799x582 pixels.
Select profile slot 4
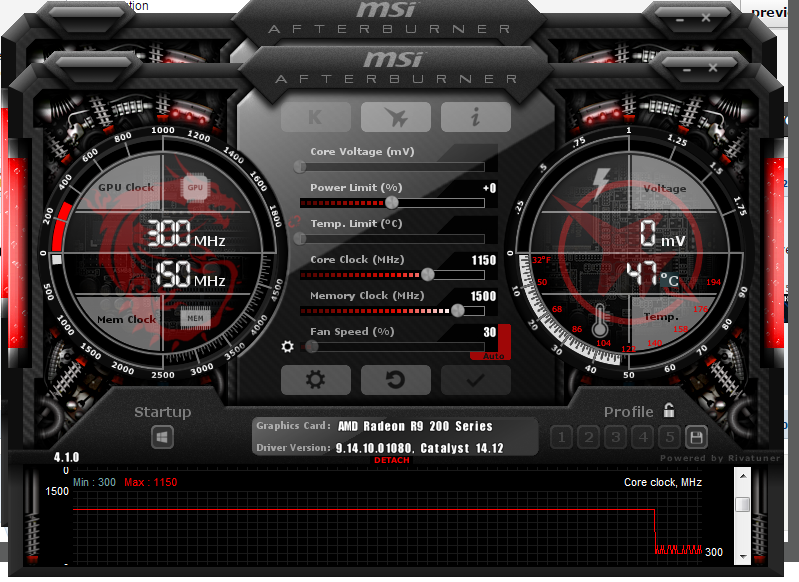click(643, 437)
